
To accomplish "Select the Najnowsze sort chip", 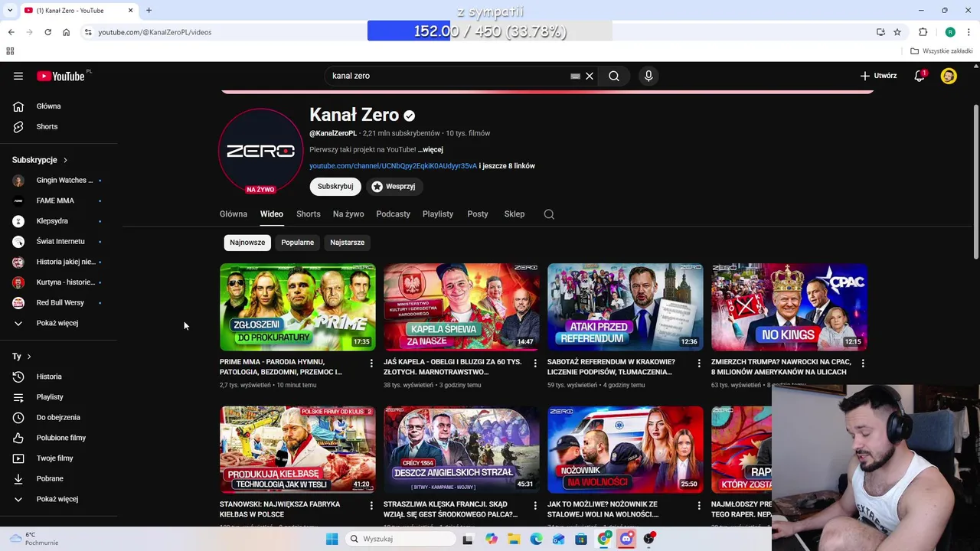I will pos(247,243).
